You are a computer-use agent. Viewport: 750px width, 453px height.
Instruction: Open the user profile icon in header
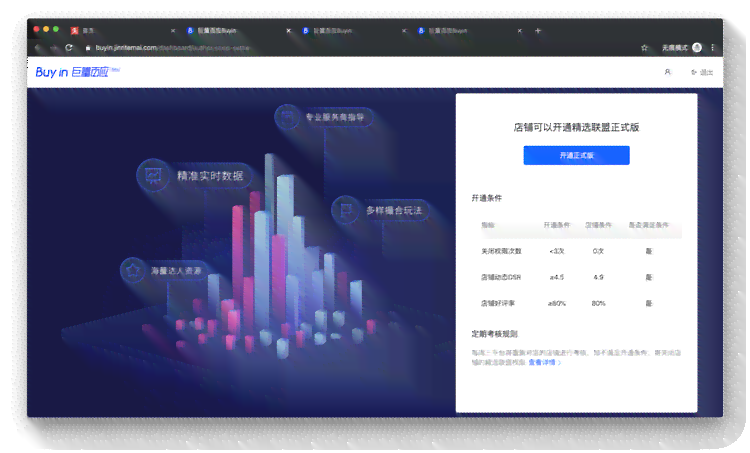tap(668, 72)
